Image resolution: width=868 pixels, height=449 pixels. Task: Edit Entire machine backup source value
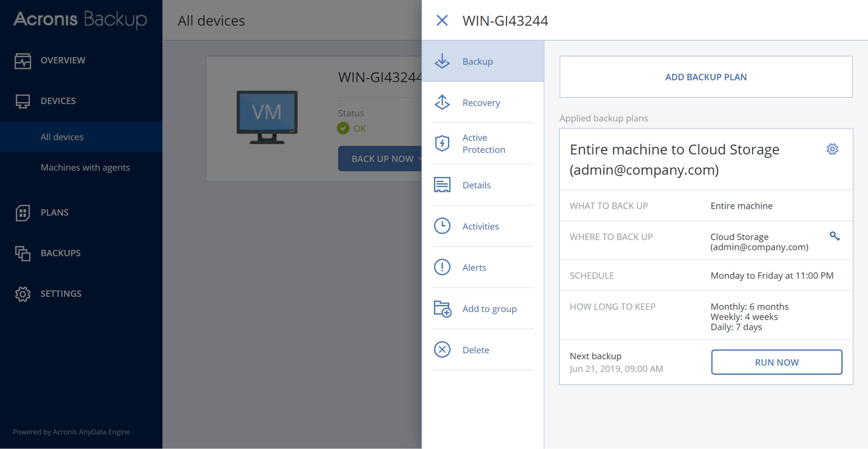tap(742, 206)
